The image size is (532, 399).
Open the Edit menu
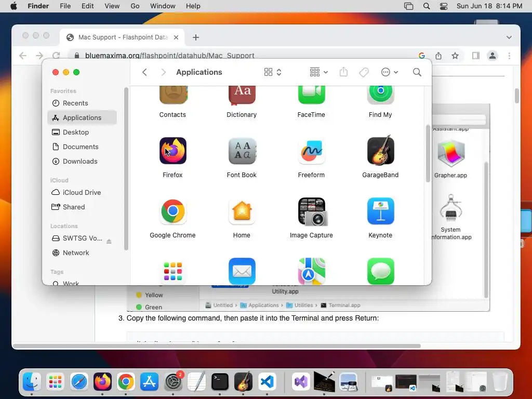tap(87, 6)
